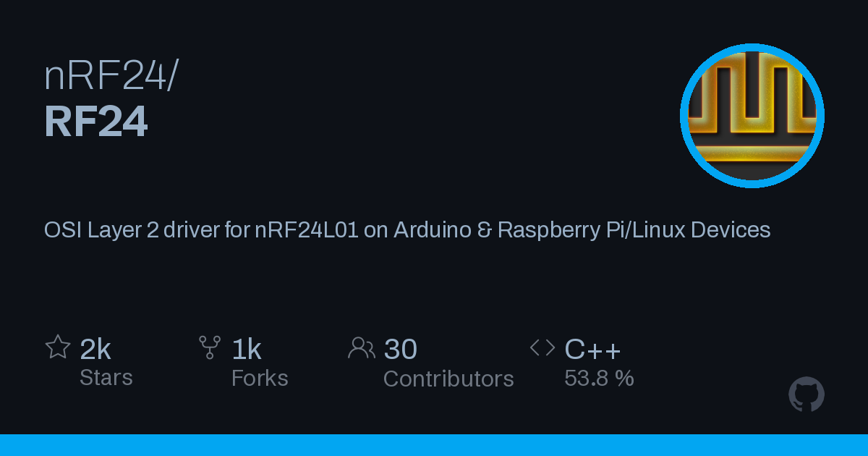Click the blue bar along the bottom
Viewport: 868px width, 456px height.
(434, 445)
